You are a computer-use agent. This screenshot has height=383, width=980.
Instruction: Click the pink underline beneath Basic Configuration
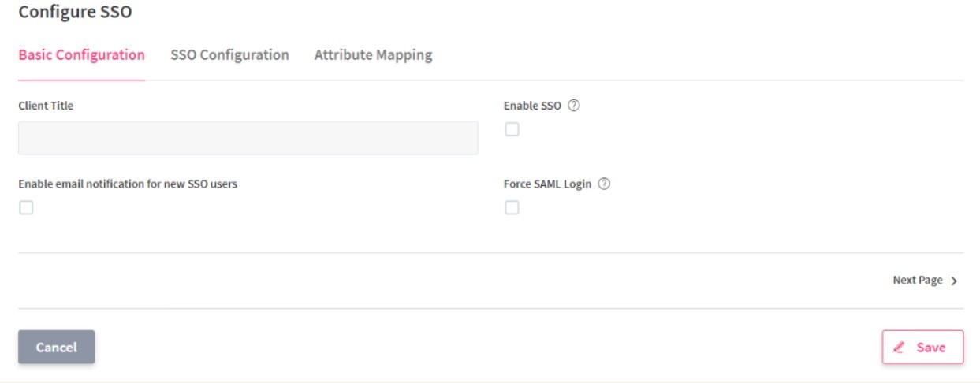pyautogui.click(x=81, y=80)
